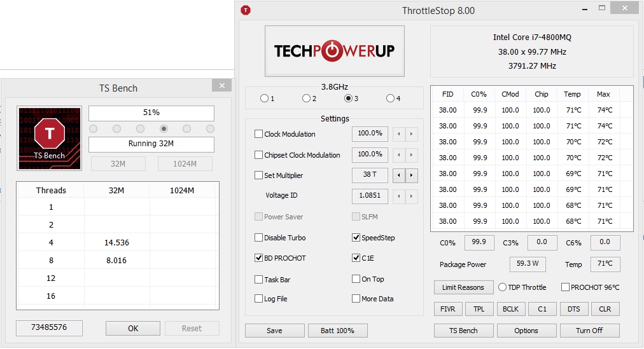Open the Options dialog
This screenshot has height=349, width=644.
click(526, 331)
